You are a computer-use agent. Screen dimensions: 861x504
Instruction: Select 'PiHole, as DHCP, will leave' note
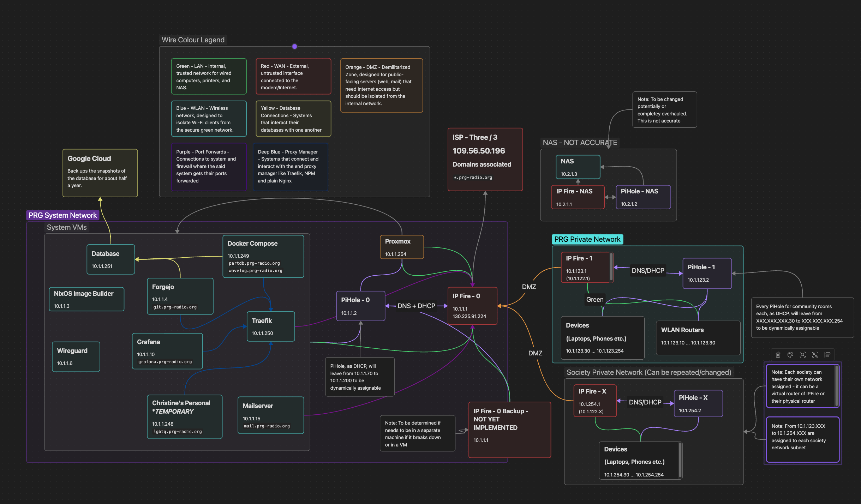[x=360, y=377]
